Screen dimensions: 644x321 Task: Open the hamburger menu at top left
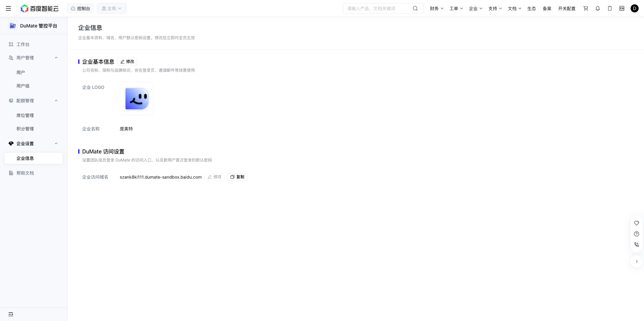(8, 8)
